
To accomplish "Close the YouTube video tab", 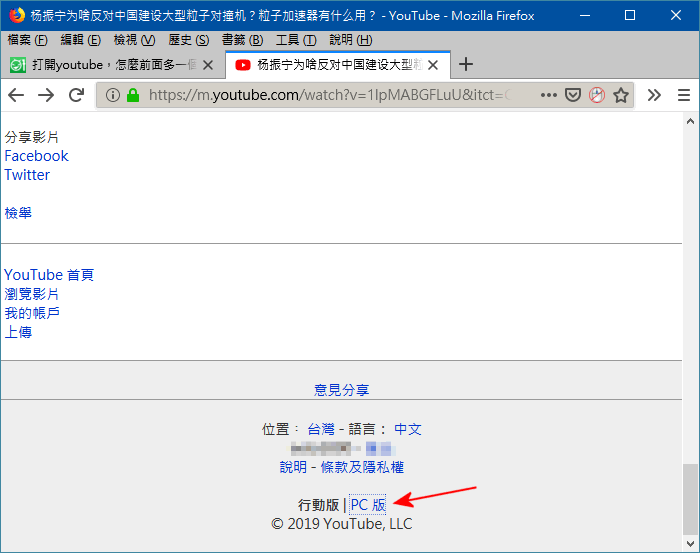I will [x=433, y=65].
